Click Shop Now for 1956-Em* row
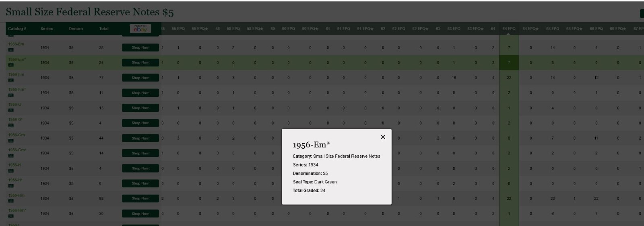The height and width of the screenshot is (226, 644). (140, 63)
